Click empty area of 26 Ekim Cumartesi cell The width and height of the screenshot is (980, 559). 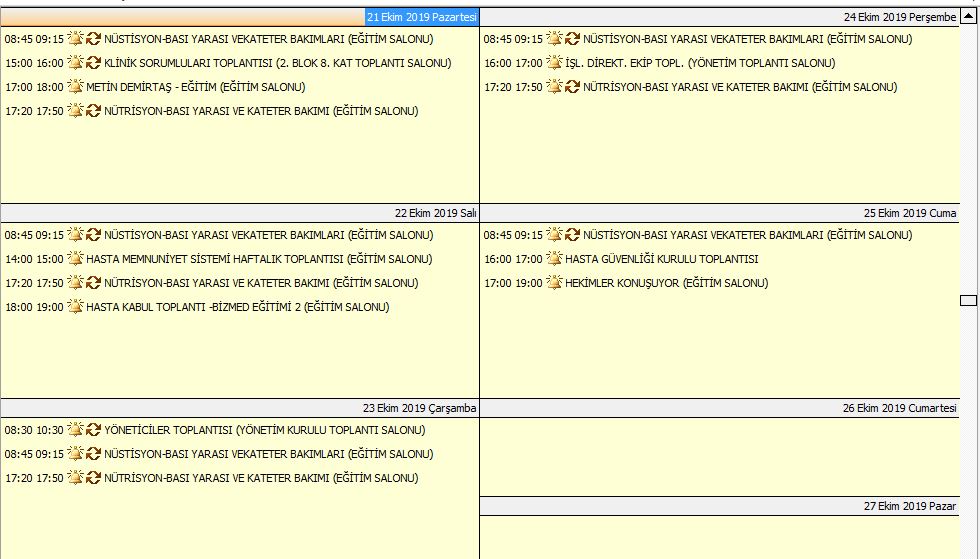click(718, 456)
